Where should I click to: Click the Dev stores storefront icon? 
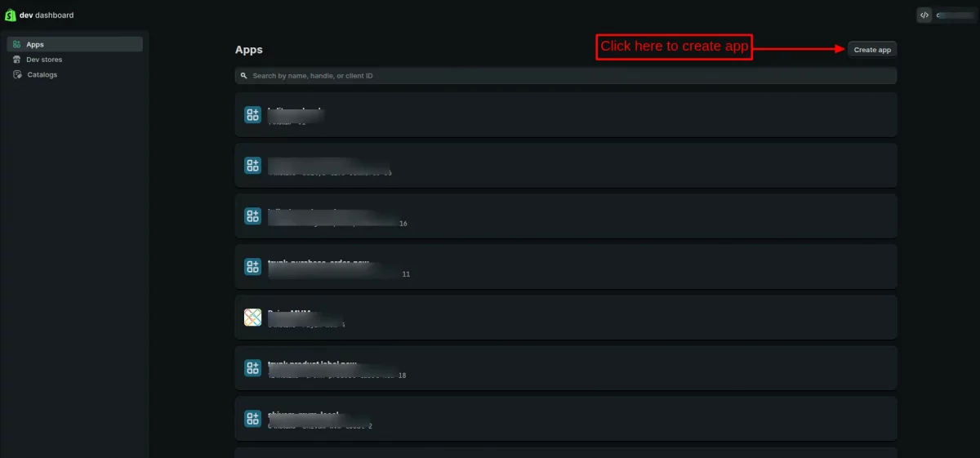point(17,60)
